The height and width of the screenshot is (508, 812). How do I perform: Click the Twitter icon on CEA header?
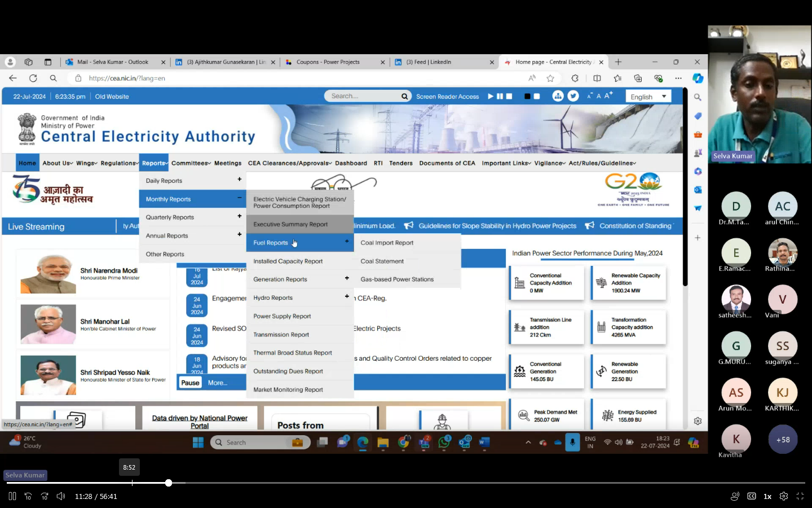coord(573,96)
